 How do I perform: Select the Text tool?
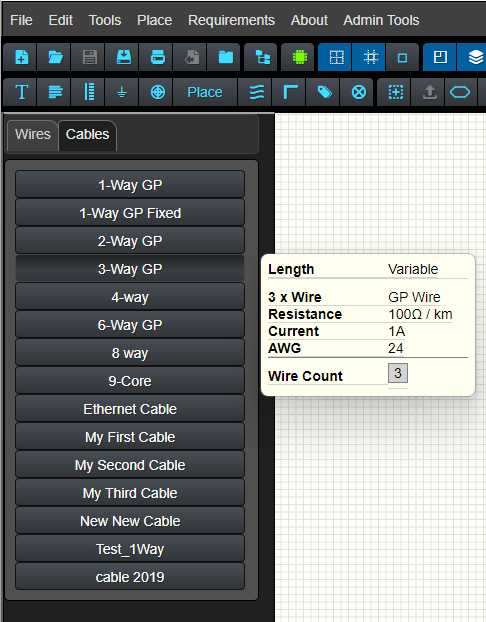pyautogui.click(x=21, y=92)
